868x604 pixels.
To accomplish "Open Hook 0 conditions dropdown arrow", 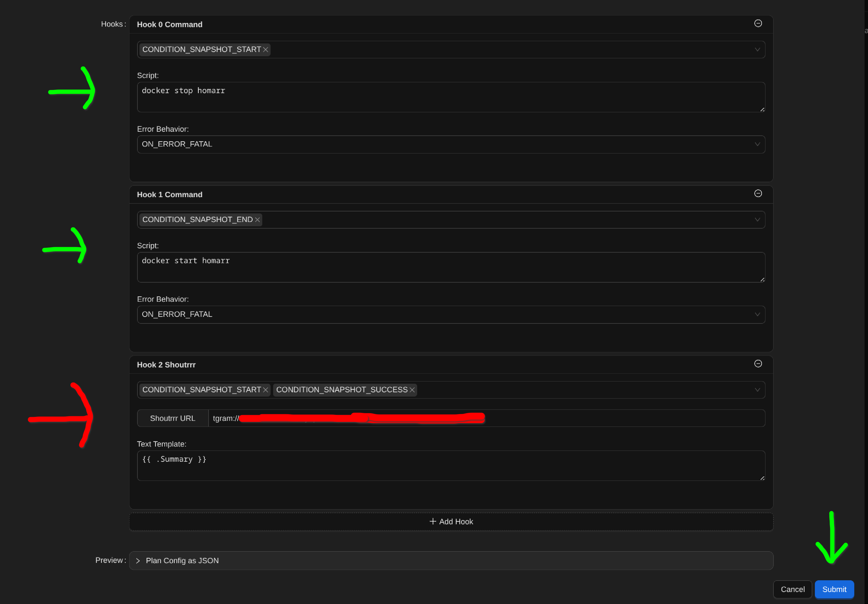I will tap(757, 49).
